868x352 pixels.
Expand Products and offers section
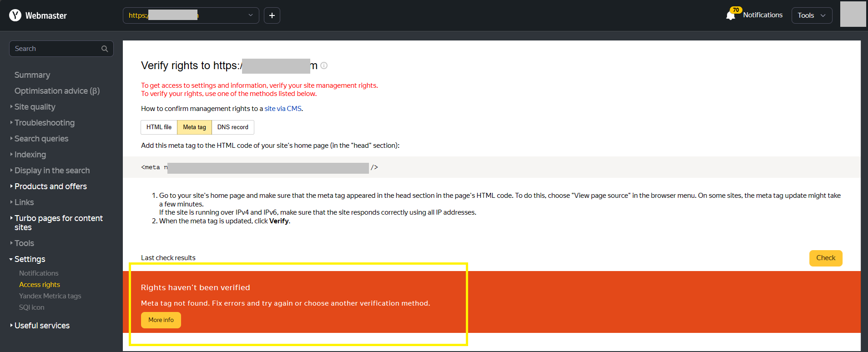tap(50, 186)
